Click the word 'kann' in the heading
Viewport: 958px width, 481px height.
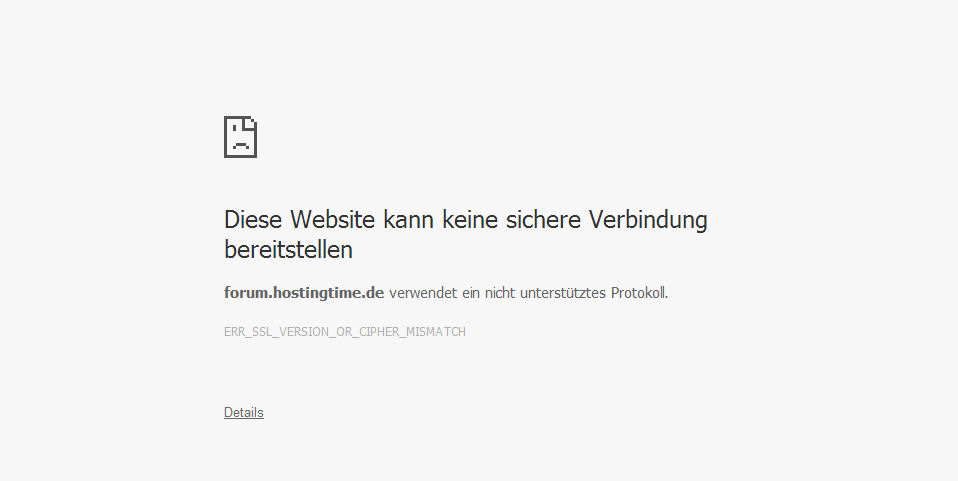409,219
